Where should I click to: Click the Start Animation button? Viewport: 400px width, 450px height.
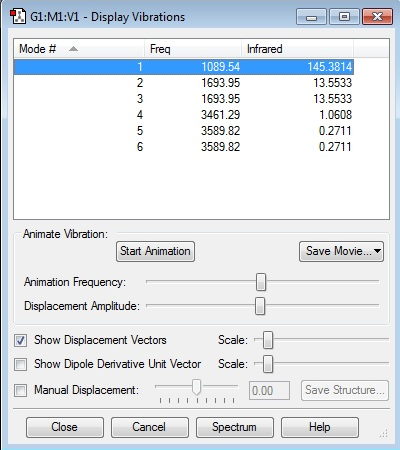155,251
